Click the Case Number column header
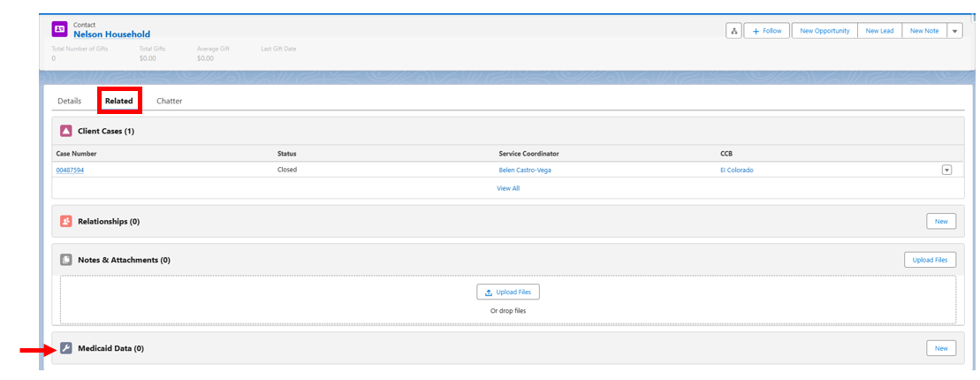980x380 pixels. pyautogui.click(x=76, y=153)
